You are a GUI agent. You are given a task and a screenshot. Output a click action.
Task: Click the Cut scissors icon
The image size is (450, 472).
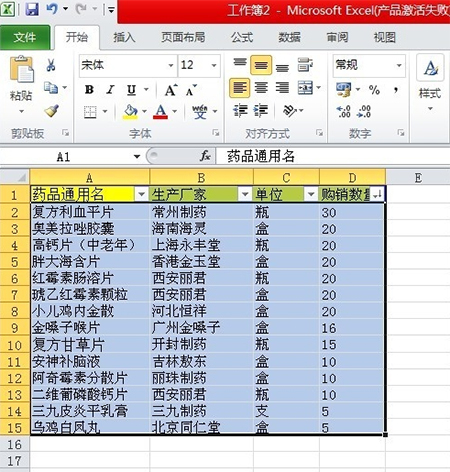click(51, 65)
